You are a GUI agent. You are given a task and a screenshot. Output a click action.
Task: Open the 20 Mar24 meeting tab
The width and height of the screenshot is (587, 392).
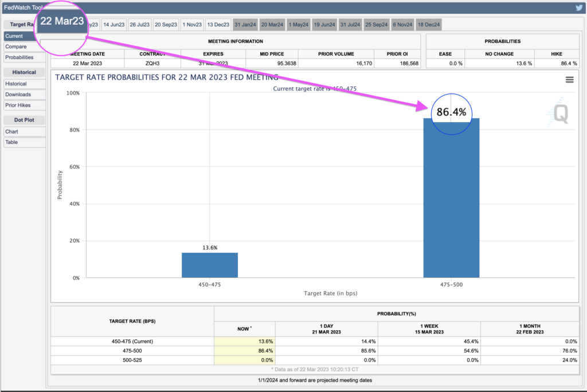point(272,24)
